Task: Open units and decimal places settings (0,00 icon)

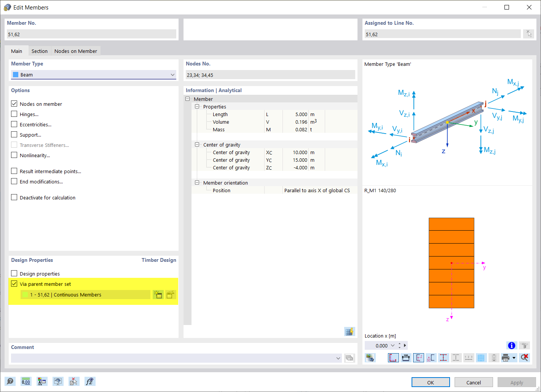Action: 26,381
